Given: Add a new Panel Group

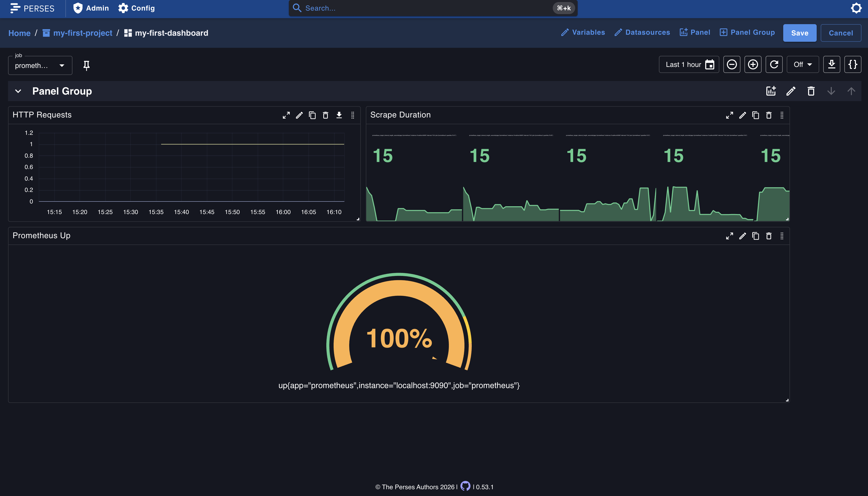Looking at the screenshot, I should pyautogui.click(x=747, y=32).
